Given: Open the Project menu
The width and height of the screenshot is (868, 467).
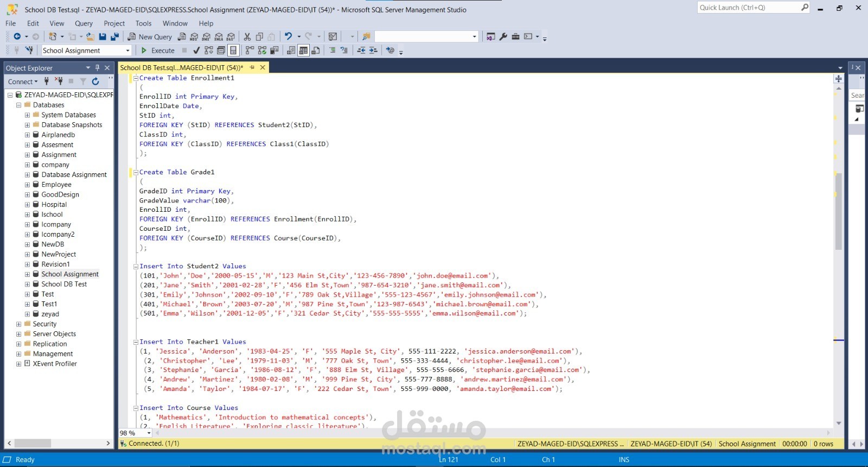Looking at the screenshot, I should [x=114, y=23].
